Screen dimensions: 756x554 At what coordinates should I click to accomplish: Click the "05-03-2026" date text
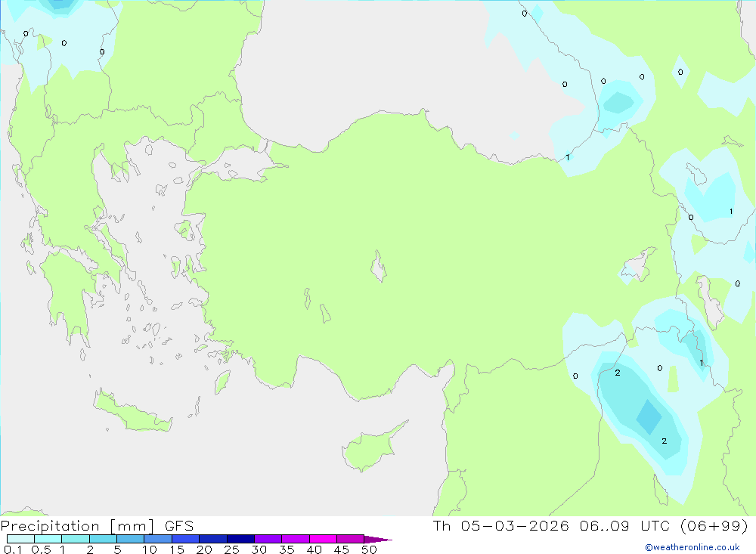point(514,525)
